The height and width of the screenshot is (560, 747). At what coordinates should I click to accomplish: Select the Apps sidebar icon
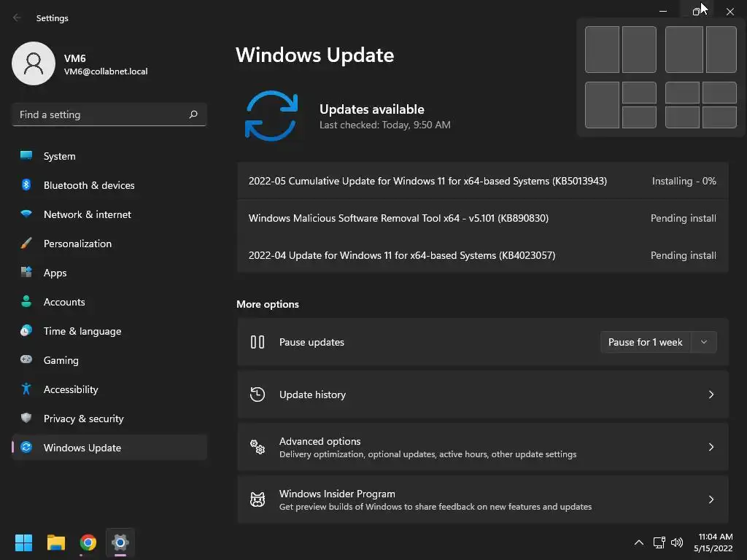coord(26,273)
